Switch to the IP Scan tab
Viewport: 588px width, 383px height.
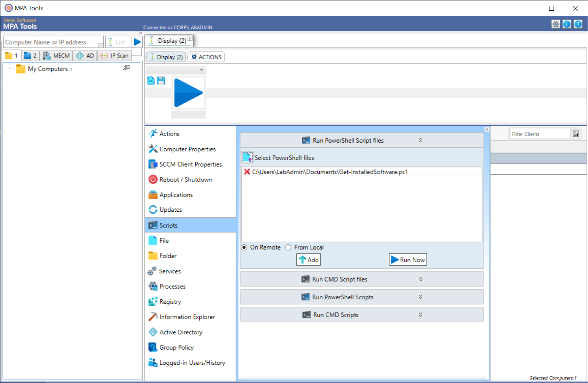(114, 56)
